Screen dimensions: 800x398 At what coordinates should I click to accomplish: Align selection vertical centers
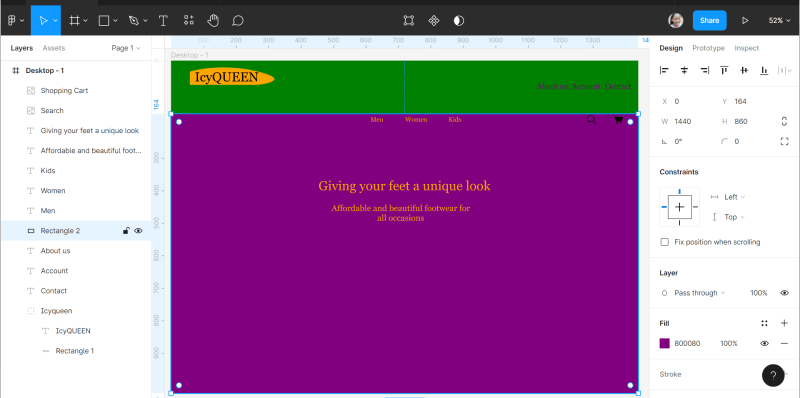click(x=744, y=70)
